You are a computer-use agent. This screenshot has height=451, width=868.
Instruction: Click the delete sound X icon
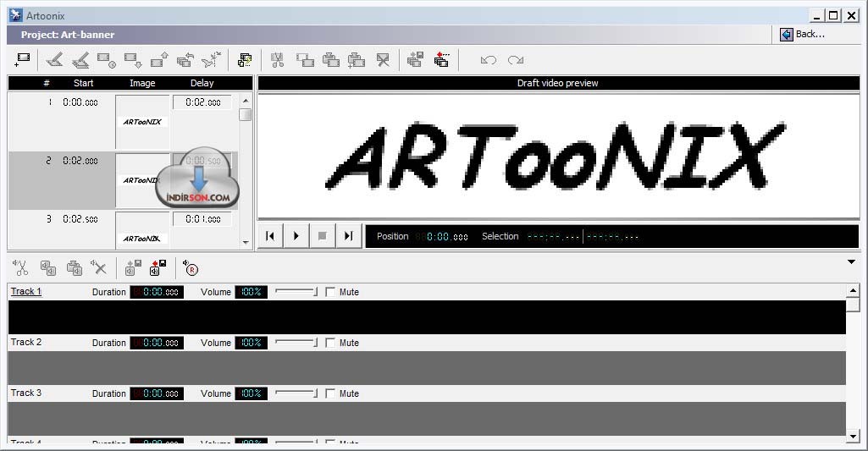[99, 268]
